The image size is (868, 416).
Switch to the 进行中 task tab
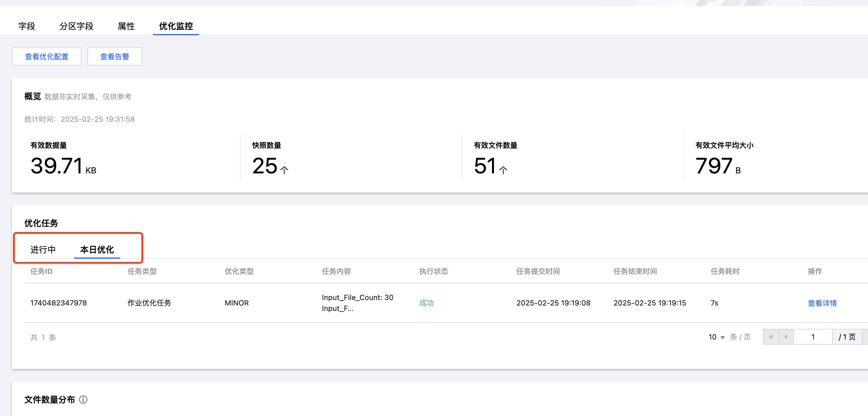tap(43, 250)
